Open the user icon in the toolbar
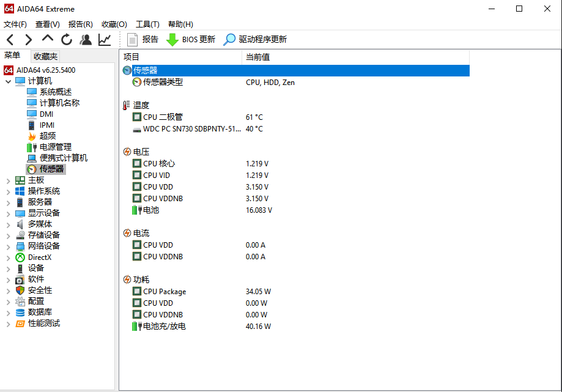562x392 pixels. point(86,39)
